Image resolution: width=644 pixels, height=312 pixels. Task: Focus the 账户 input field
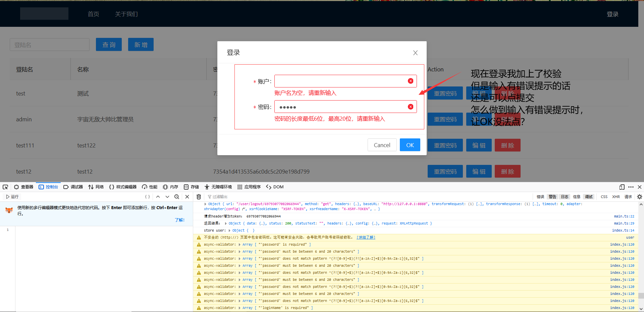345,81
